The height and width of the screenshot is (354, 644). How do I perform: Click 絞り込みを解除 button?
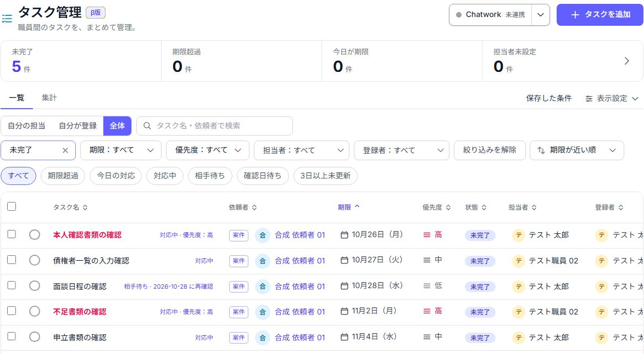pos(490,150)
